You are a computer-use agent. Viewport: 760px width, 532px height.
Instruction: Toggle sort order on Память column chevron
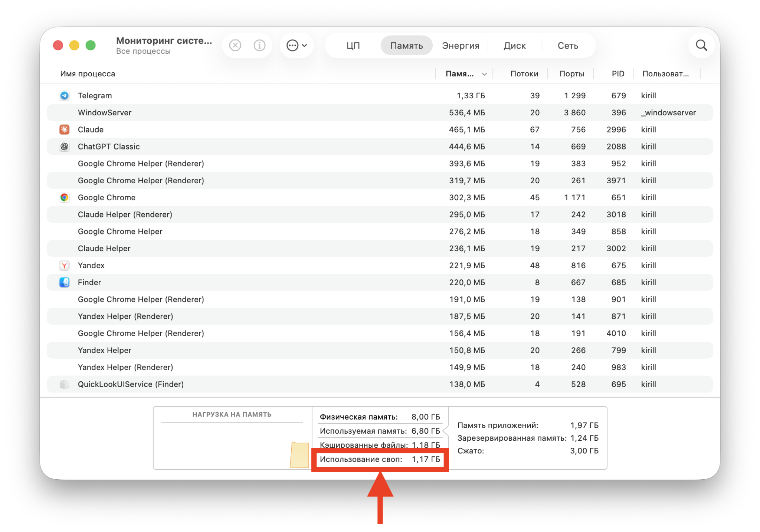[x=484, y=74]
